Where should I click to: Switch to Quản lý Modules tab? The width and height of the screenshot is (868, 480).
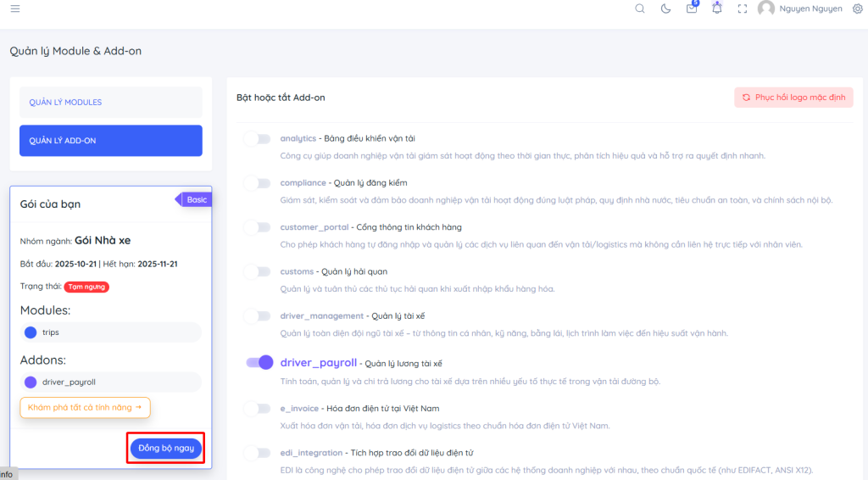[x=111, y=103]
